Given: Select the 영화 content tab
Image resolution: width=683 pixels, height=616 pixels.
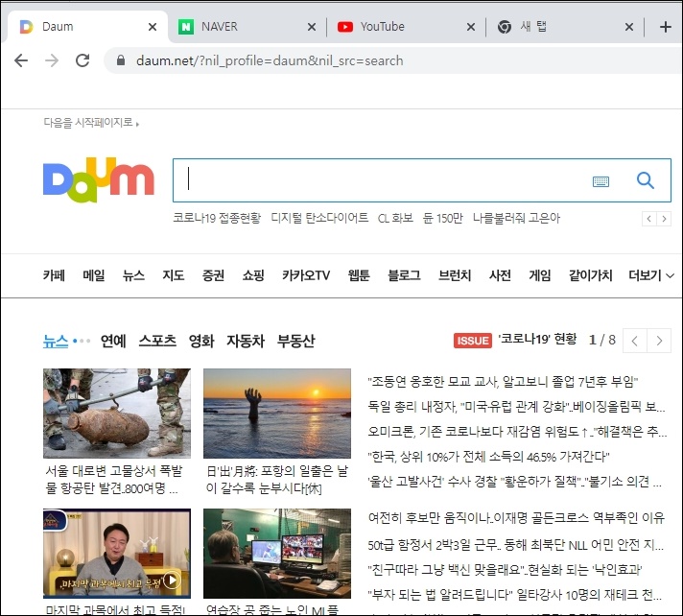Looking at the screenshot, I should [201, 341].
